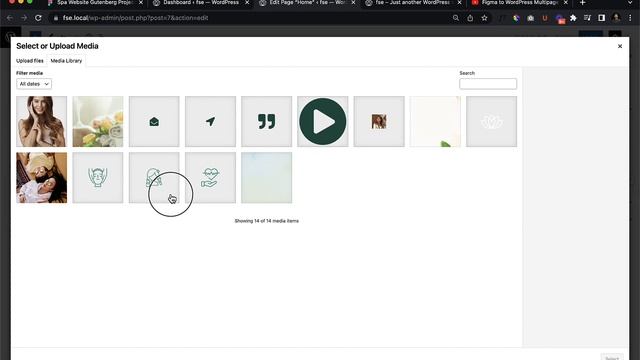Close the Figma to WordPress tab
Viewport: 640px width, 360px height.
click(566, 3)
